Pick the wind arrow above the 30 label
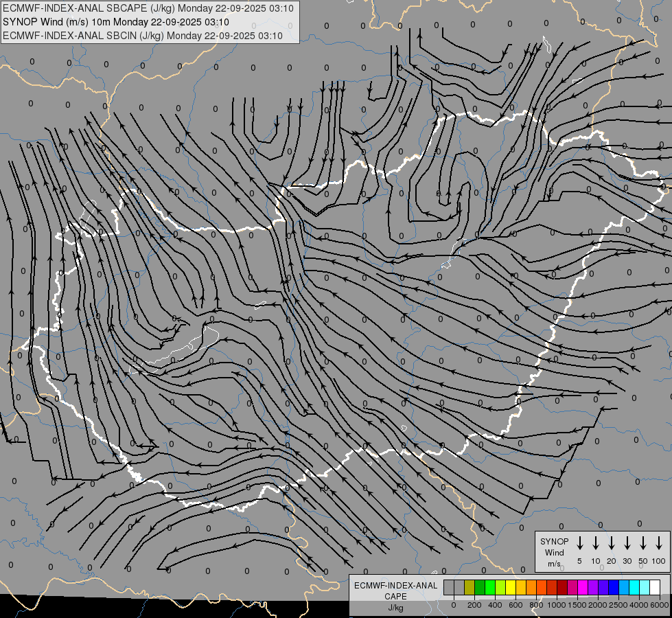Screen dimensions: 672x618 click(x=627, y=543)
